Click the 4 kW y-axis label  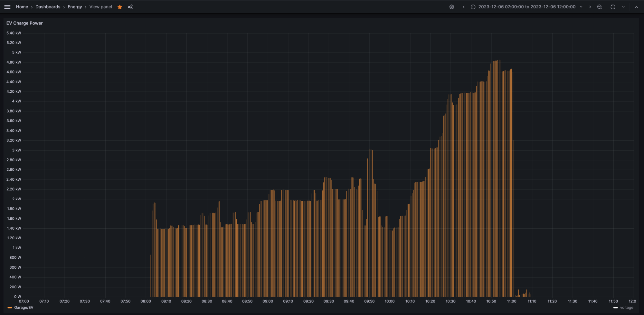pos(16,101)
